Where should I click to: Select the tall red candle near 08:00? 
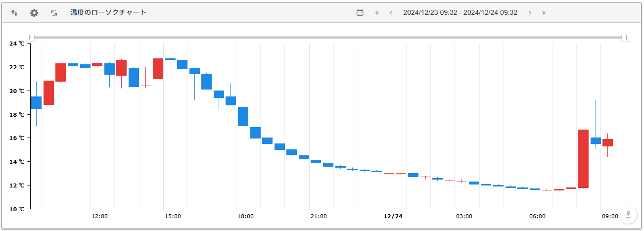(583, 159)
